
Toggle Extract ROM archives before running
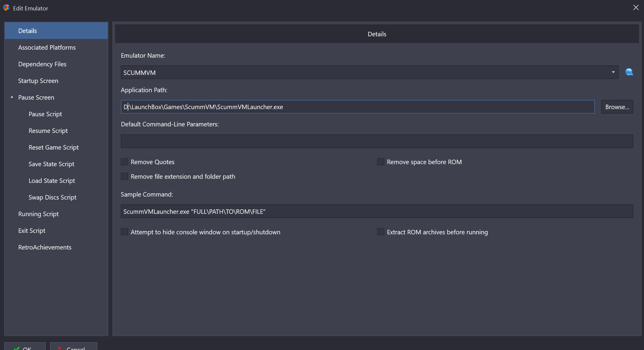coord(381,232)
